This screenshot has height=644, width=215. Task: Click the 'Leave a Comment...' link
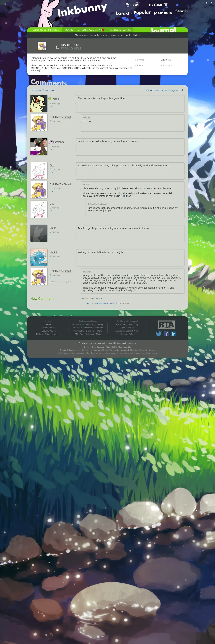[44, 90]
